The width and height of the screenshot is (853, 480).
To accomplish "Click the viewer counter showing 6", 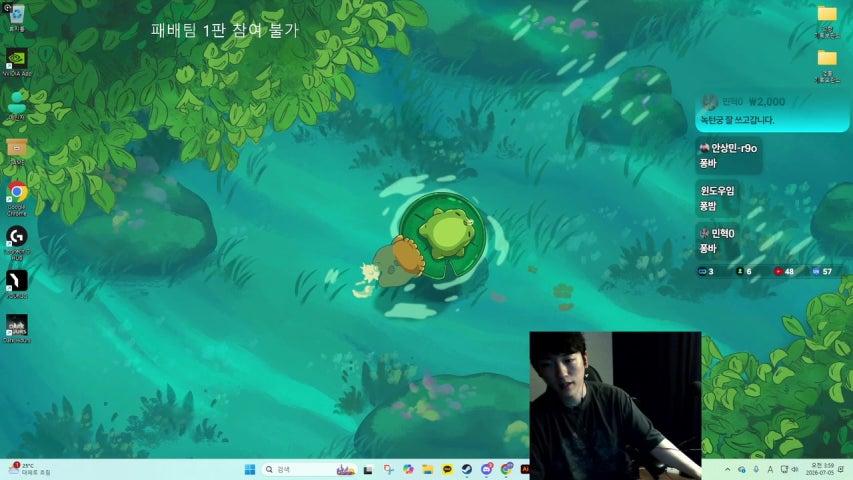I will point(744,271).
